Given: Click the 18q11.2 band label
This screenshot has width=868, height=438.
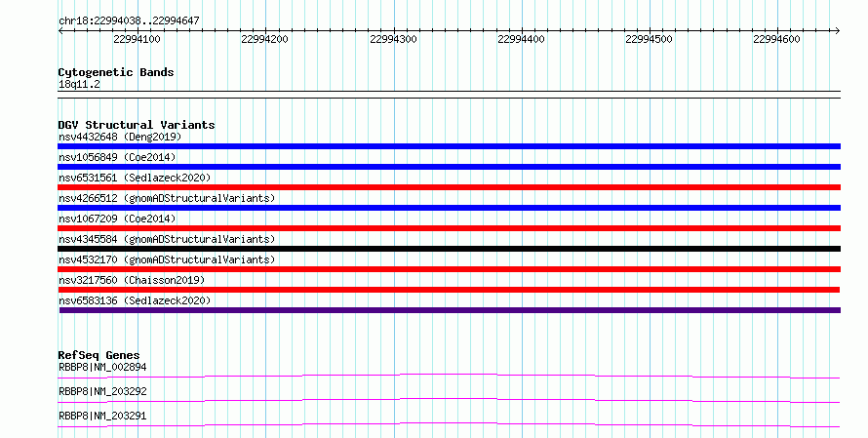Looking at the screenshot, I should click(79, 84).
